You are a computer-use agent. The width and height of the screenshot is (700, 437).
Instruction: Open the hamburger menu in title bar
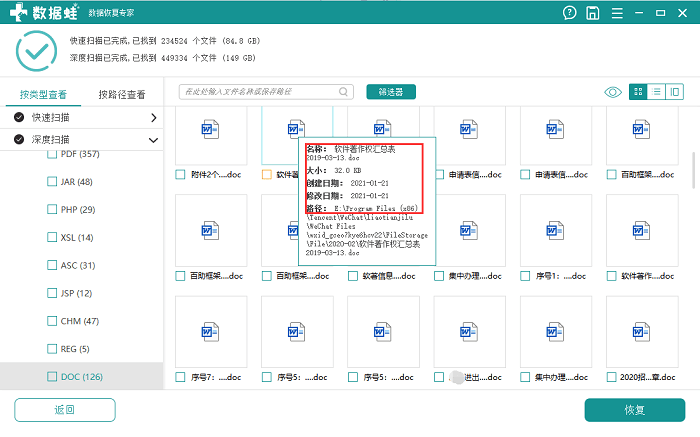pyautogui.click(x=617, y=13)
